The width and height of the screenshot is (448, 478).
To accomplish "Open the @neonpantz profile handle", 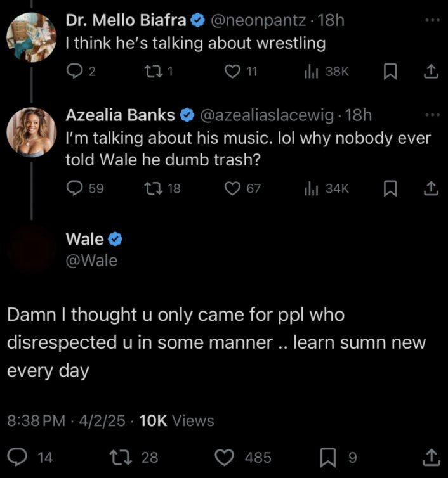I will click(260, 20).
